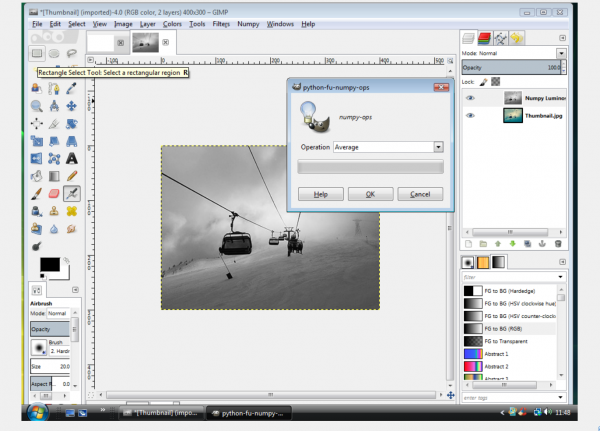
Task: Switch to the Channels dock tab
Action: 484,38
